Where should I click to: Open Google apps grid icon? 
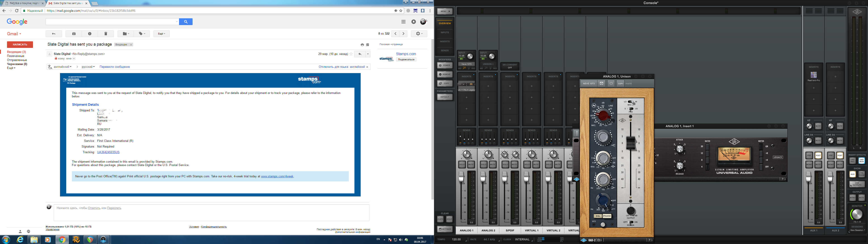403,22
